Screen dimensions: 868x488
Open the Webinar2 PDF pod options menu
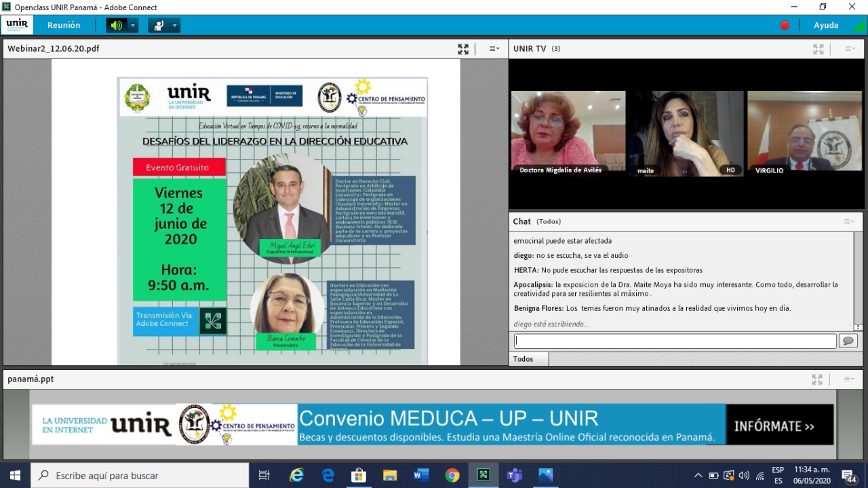494,49
